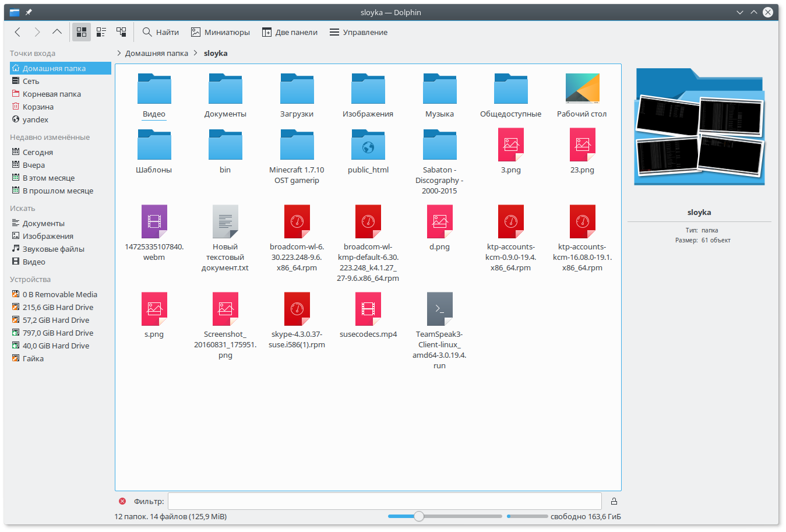Go up to the parent folder
This screenshot has height=532, width=786.
click(57, 32)
